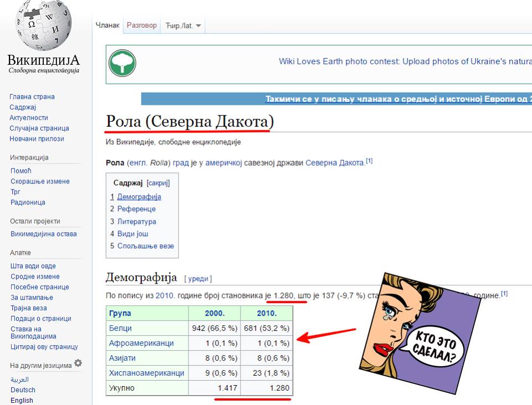Select the Чланак tab
Viewport: 532px width, 405px height.
(108, 25)
